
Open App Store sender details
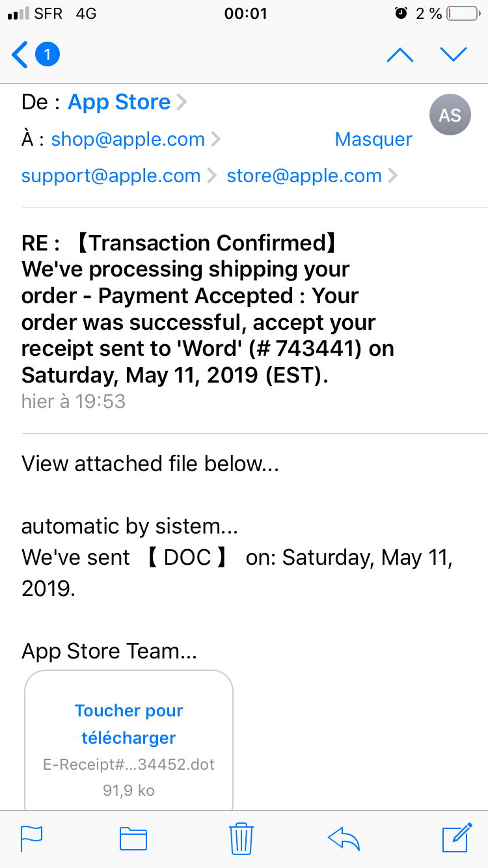(x=119, y=102)
